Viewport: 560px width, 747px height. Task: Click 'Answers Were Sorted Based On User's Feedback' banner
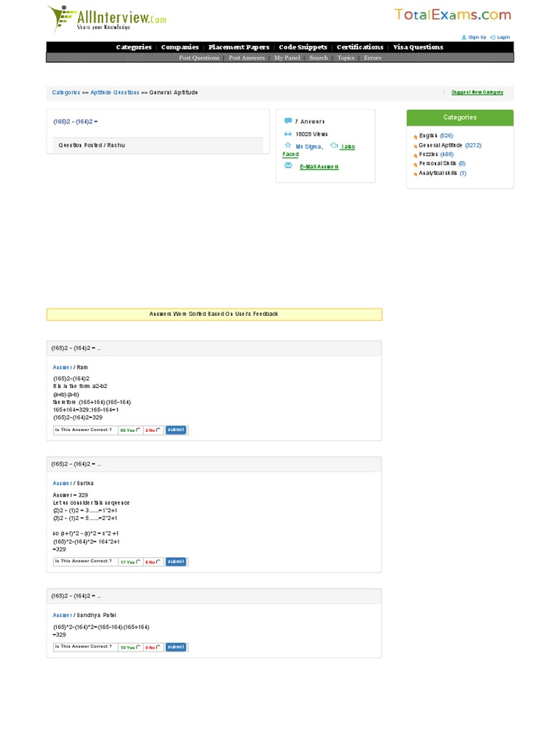pos(214,314)
